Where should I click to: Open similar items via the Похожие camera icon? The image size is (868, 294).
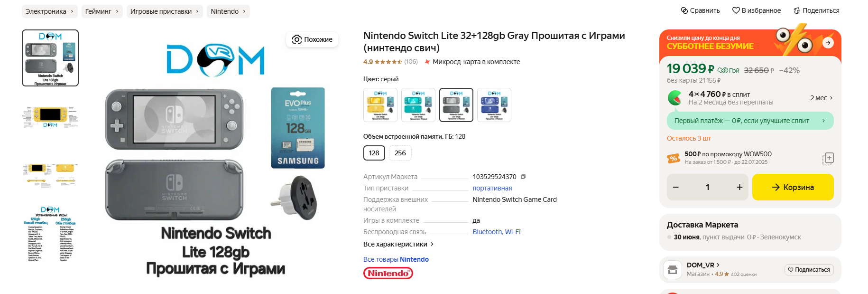[x=297, y=39]
